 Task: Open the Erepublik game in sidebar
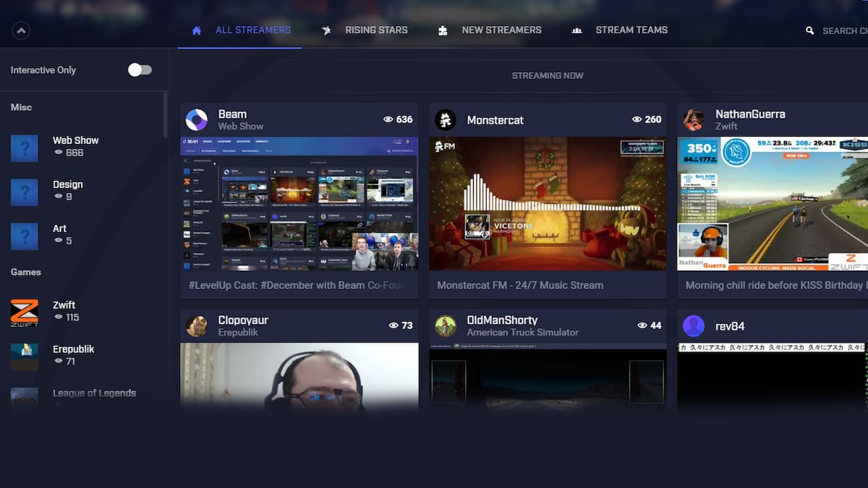coord(84,356)
